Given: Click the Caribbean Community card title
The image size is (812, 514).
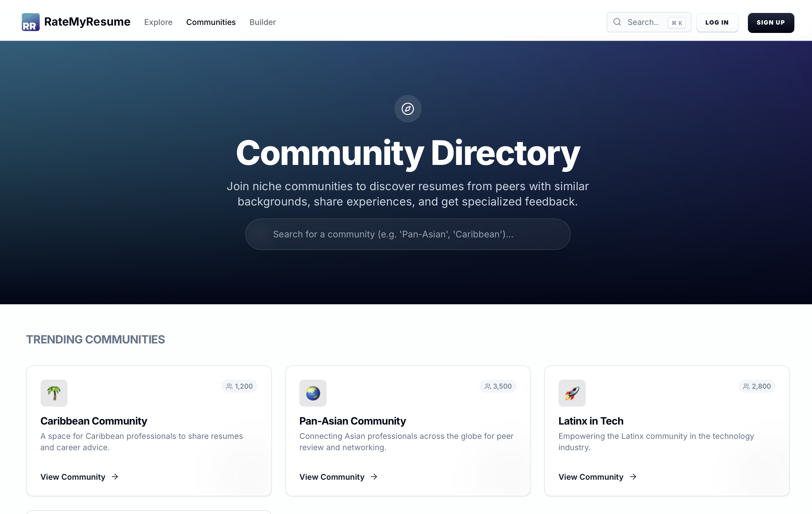Looking at the screenshot, I should click(94, 421).
